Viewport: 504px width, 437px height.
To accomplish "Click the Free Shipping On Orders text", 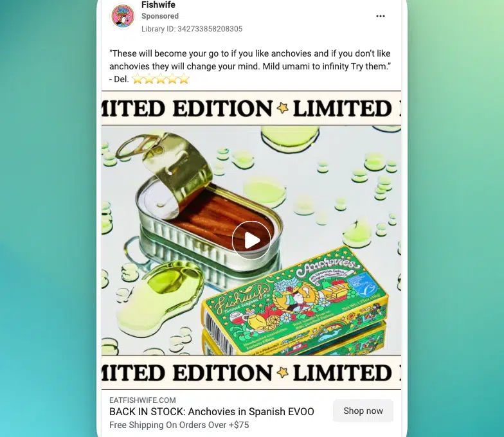I will tap(179, 425).
